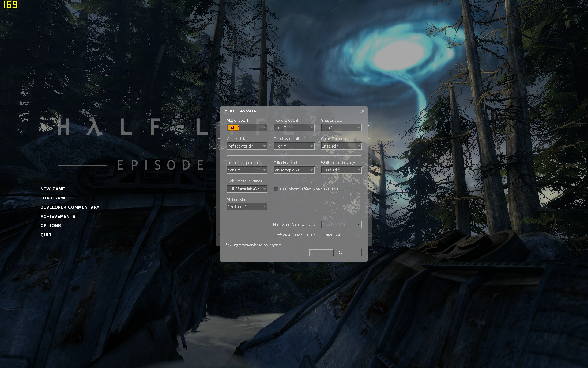Open the Model detail dropdown
The image size is (588, 368).
click(x=247, y=128)
